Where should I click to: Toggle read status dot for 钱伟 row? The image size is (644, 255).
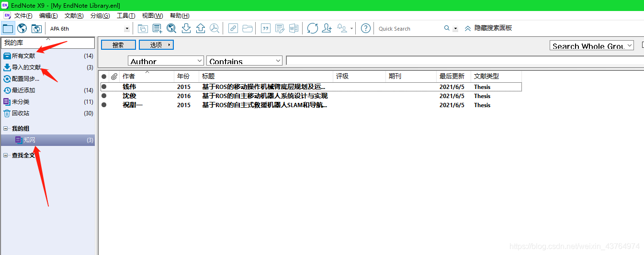[x=104, y=87]
